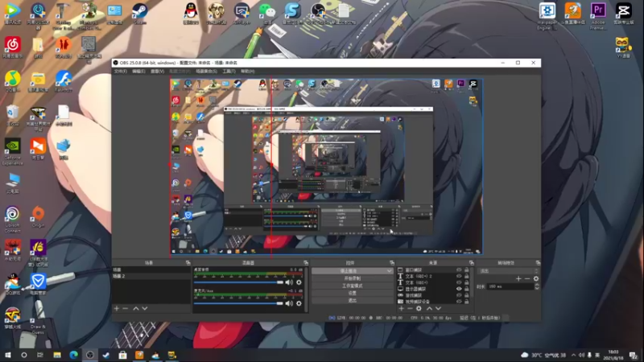Open source properties gear in the sources panel
The width and height of the screenshot is (644, 362).
click(419, 308)
